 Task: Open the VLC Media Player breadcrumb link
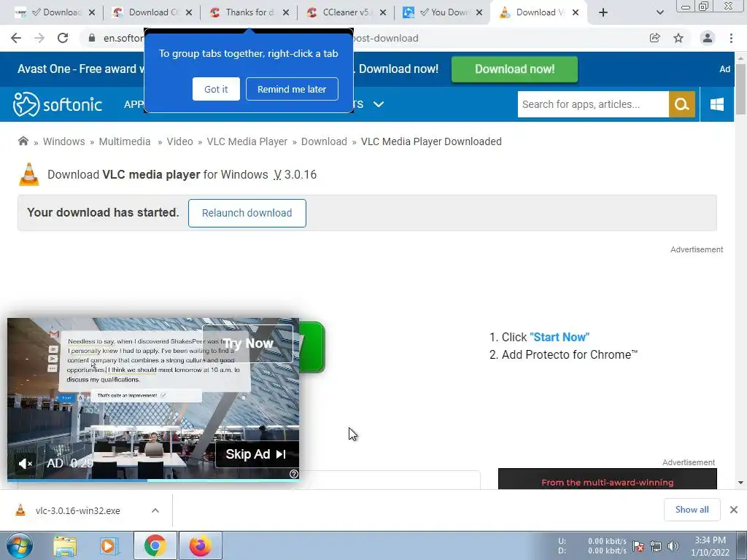pos(247,141)
